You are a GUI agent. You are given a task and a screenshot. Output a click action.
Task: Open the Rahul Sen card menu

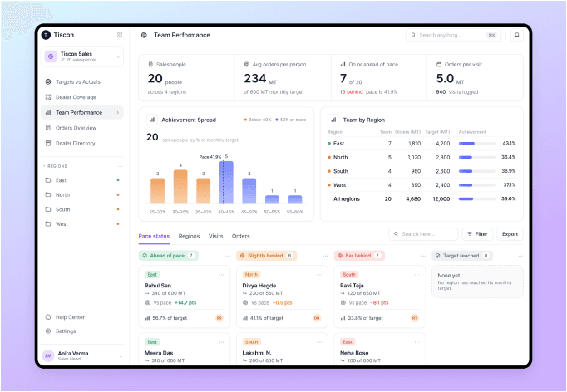click(221, 275)
